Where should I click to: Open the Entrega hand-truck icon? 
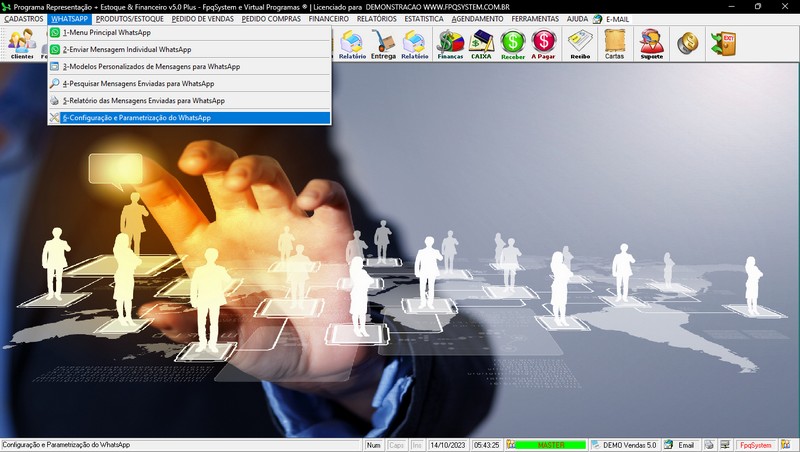(383, 44)
